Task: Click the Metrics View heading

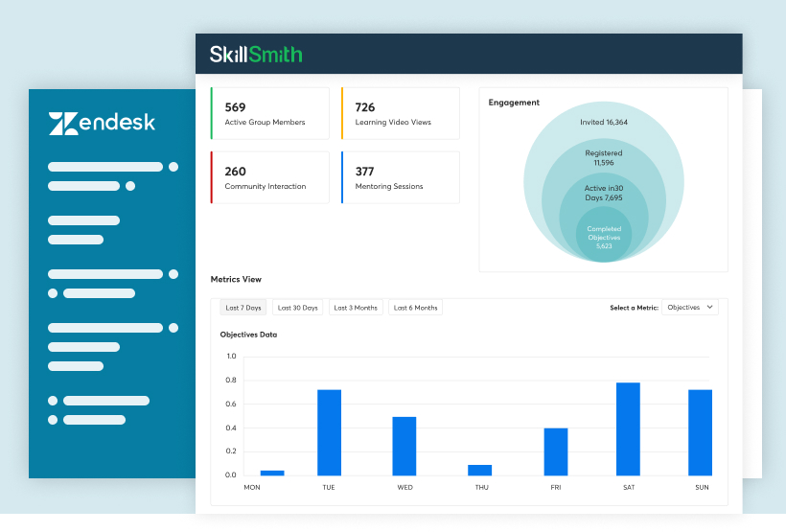Action: 236,279
